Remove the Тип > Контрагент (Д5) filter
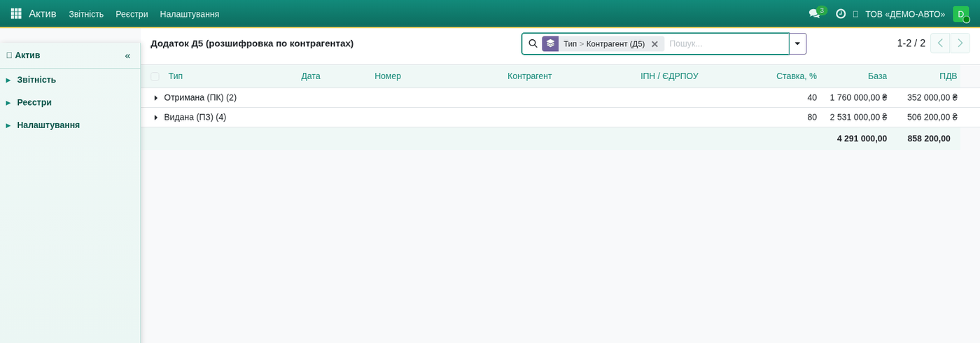Viewport: 980px width, 343px height. (654, 44)
